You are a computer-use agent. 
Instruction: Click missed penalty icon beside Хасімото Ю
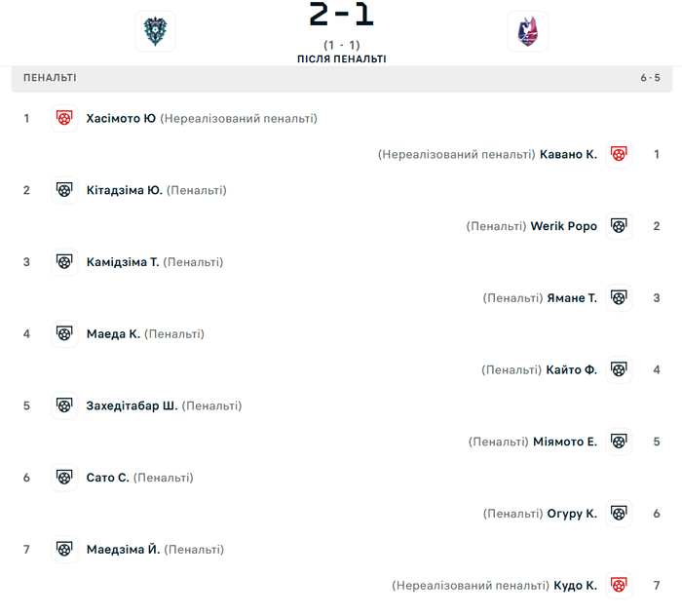(x=64, y=119)
